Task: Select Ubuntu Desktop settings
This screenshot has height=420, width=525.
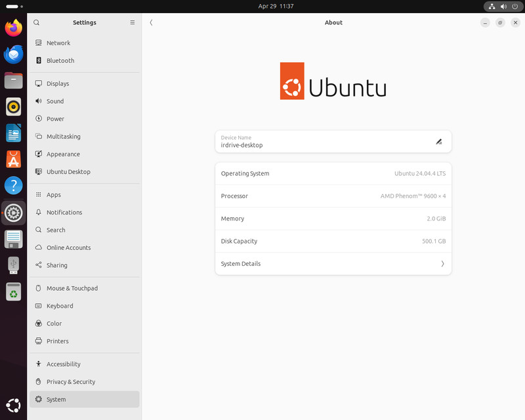Action: coord(85,171)
